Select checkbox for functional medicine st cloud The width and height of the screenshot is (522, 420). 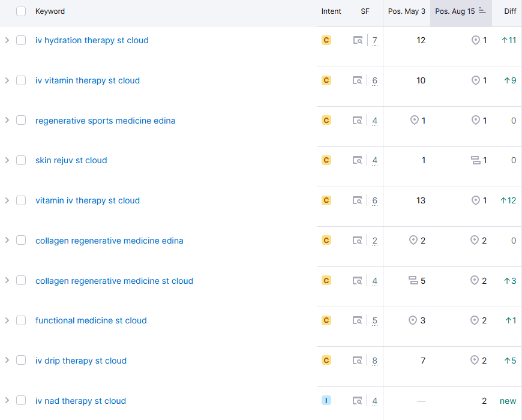point(21,320)
